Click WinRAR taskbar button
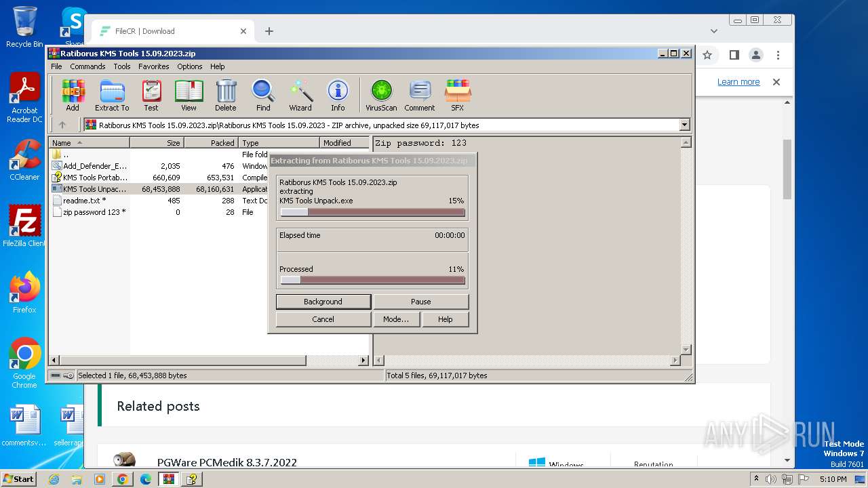This screenshot has width=868, height=488. pos(168,479)
